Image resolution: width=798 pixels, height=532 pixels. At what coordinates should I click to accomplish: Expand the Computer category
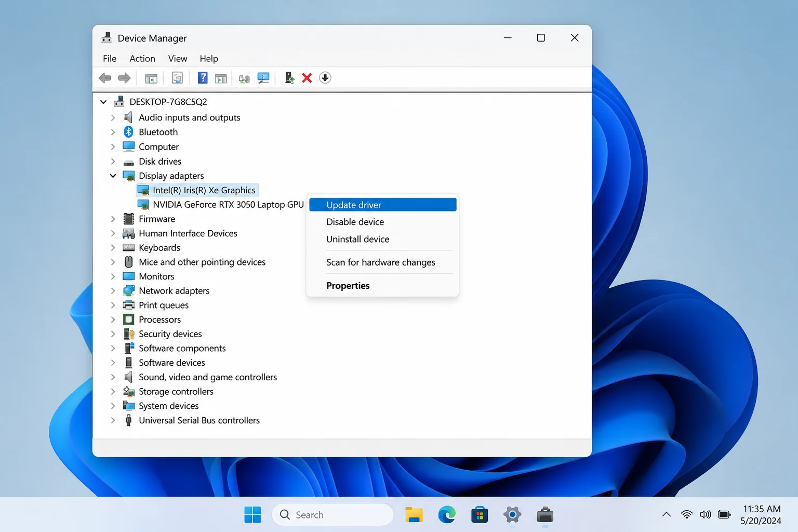(113, 147)
